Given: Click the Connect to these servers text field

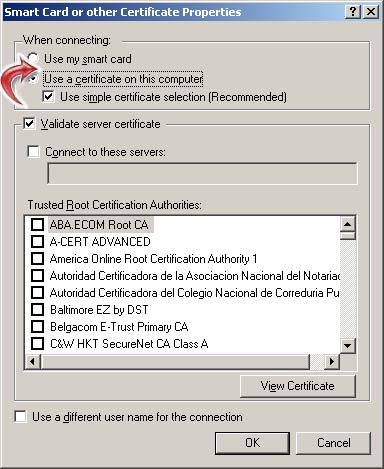Looking at the screenshot, I should (202, 173).
